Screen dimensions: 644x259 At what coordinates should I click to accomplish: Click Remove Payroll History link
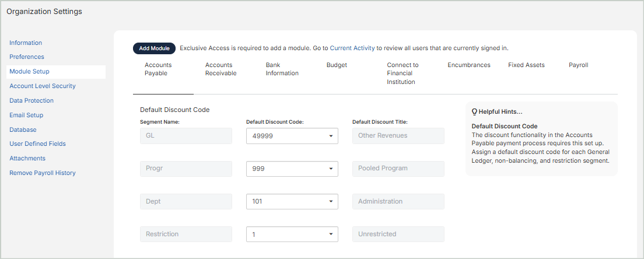click(43, 173)
